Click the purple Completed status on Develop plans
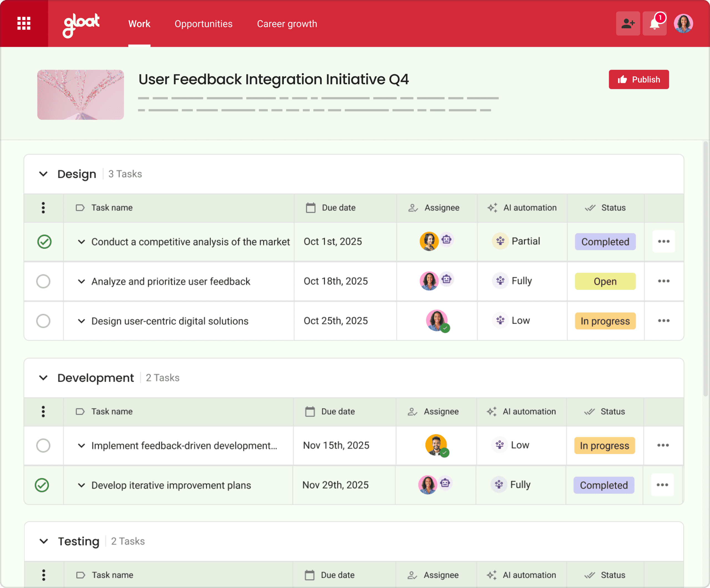Viewport: 710px width, 588px height. click(x=603, y=485)
